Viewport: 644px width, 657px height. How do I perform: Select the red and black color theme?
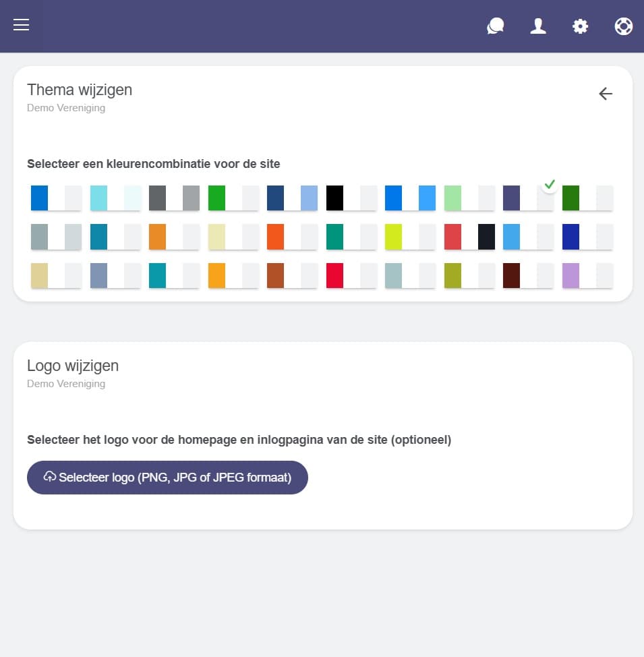click(469, 237)
